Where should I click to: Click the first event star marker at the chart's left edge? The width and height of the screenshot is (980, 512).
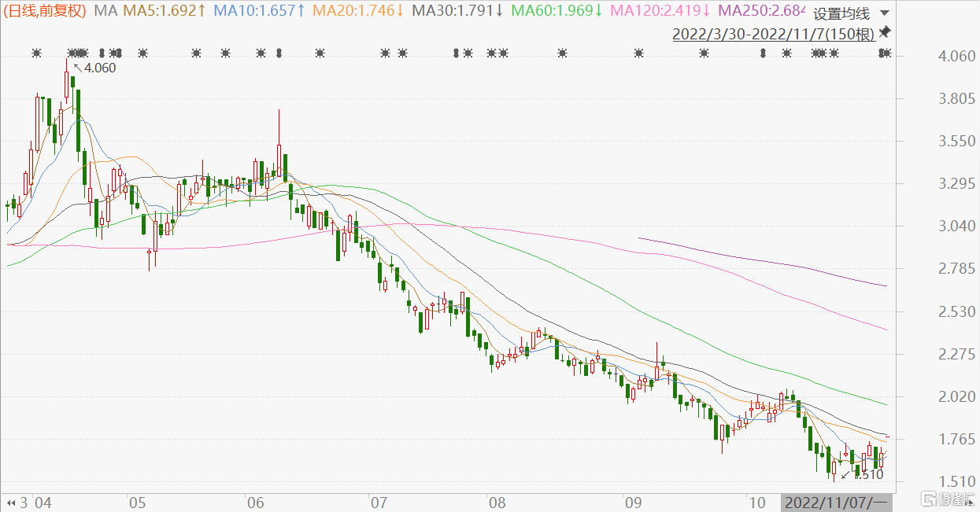(x=35, y=53)
